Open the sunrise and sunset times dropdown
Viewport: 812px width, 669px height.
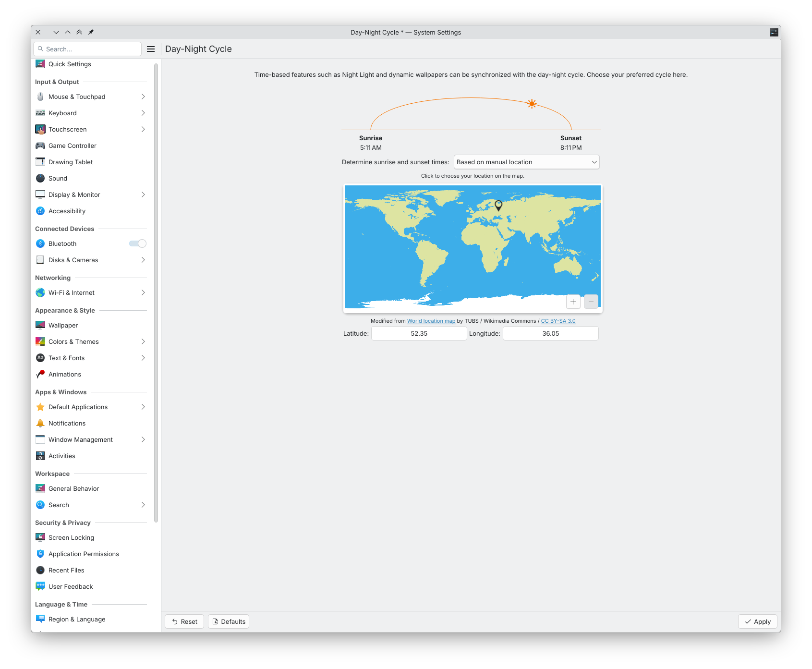coord(526,162)
